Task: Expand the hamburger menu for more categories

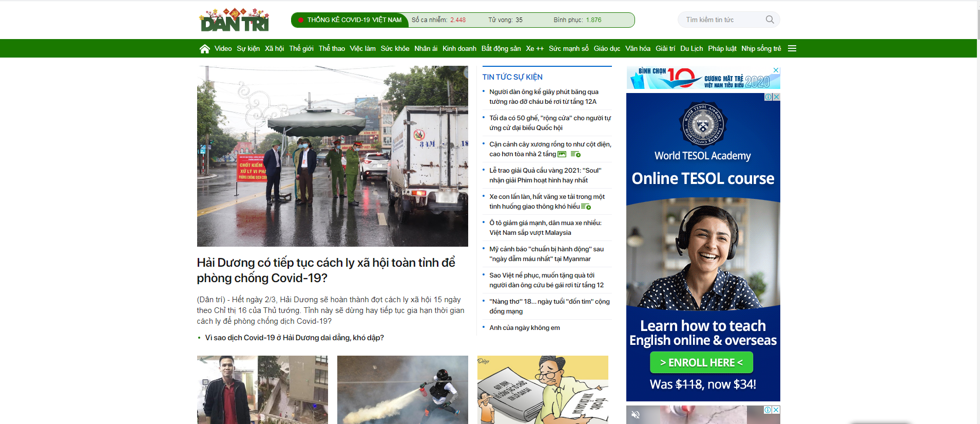Action: pos(792,49)
